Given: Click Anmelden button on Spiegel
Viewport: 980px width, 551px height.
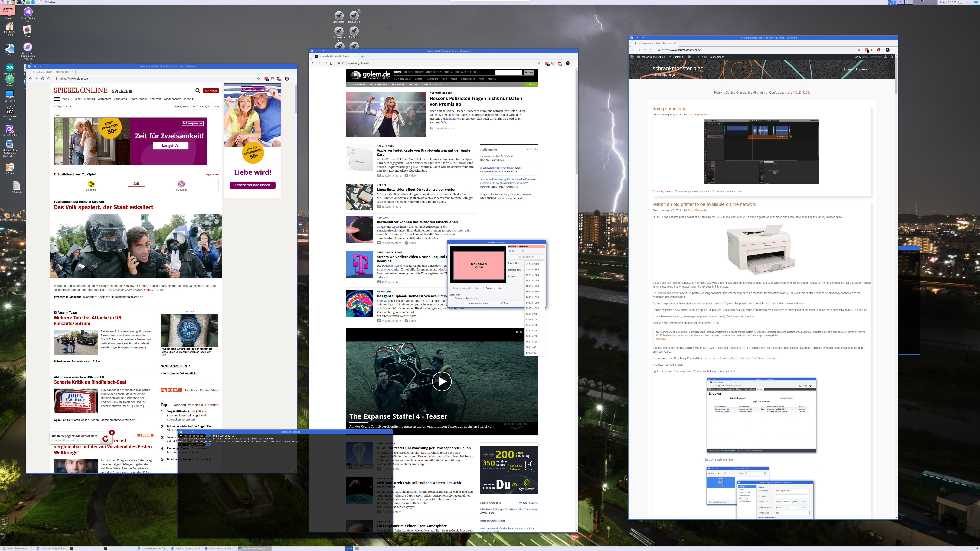Looking at the screenshot, I should (x=211, y=90).
